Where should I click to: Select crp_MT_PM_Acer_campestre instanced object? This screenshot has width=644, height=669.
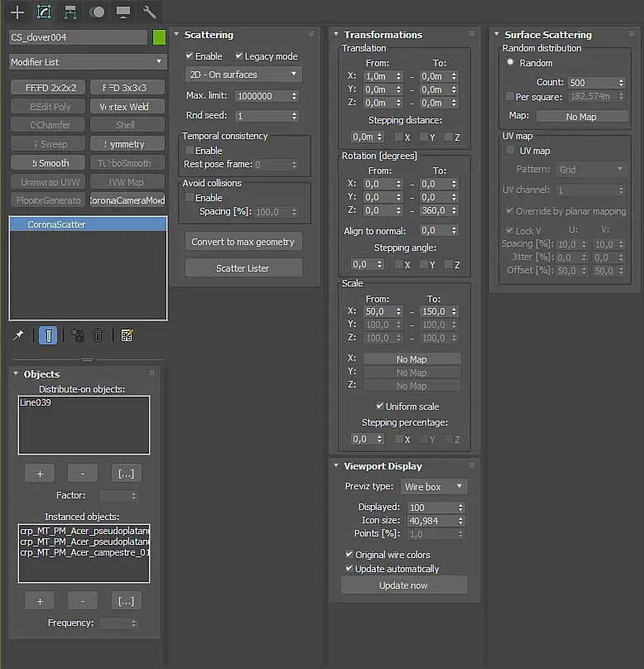point(84,552)
